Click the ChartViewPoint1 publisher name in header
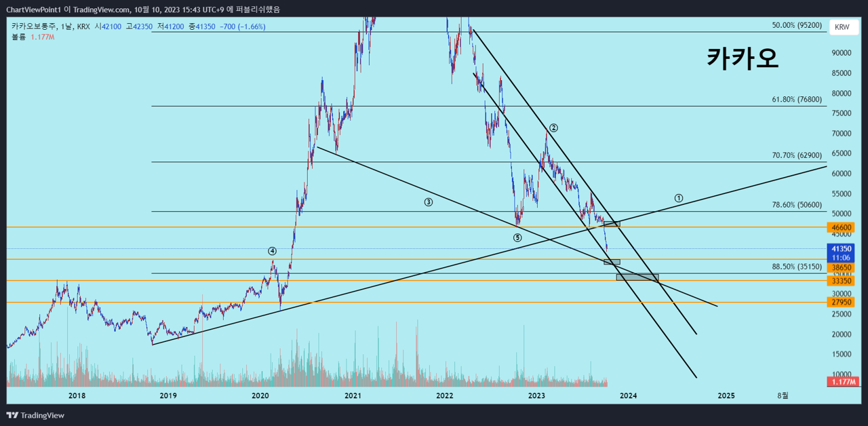 (x=33, y=9)
